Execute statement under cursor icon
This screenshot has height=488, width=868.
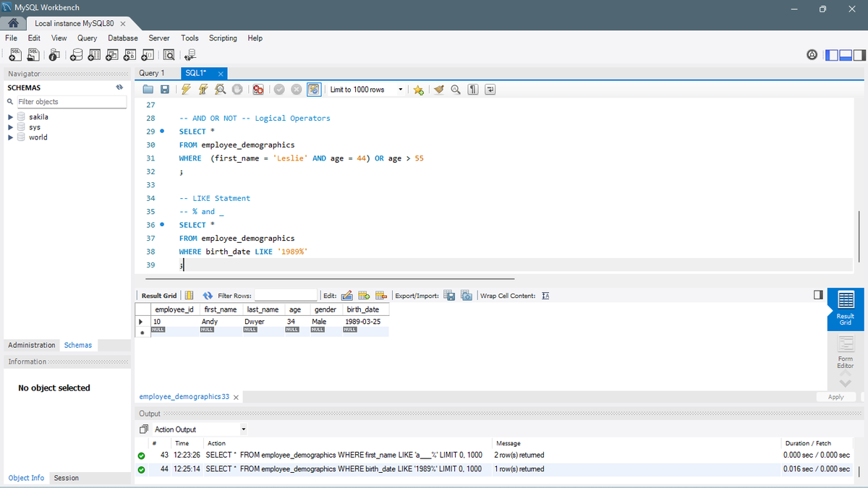pyautogui.click(x=203, y=90)
